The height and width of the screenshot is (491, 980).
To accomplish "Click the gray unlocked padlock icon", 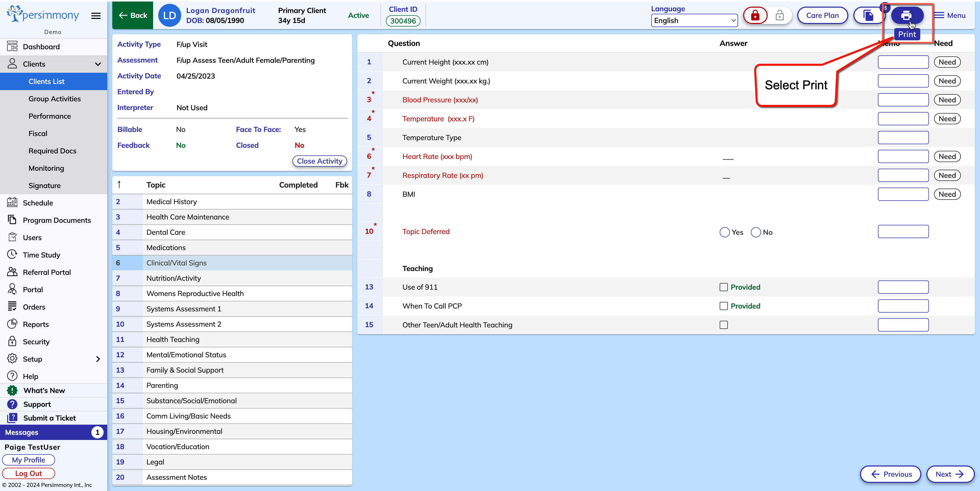I will pyautogui.click(x=779, y=16).
